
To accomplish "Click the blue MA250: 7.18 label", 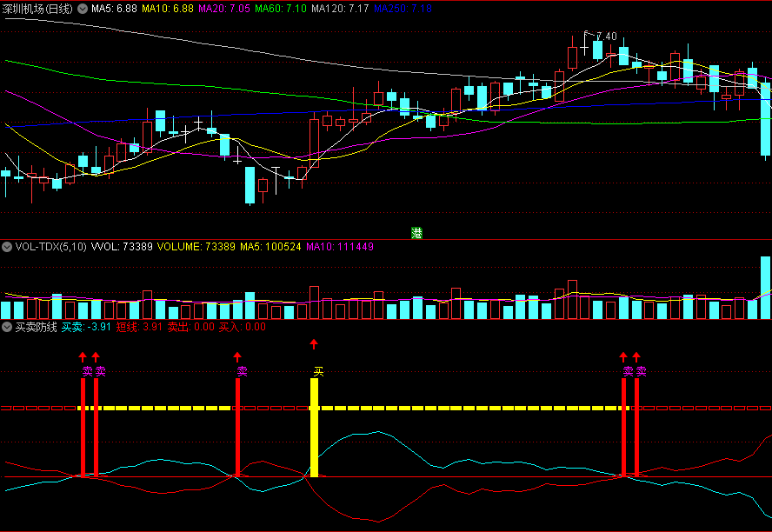I will tap(403, 9).
